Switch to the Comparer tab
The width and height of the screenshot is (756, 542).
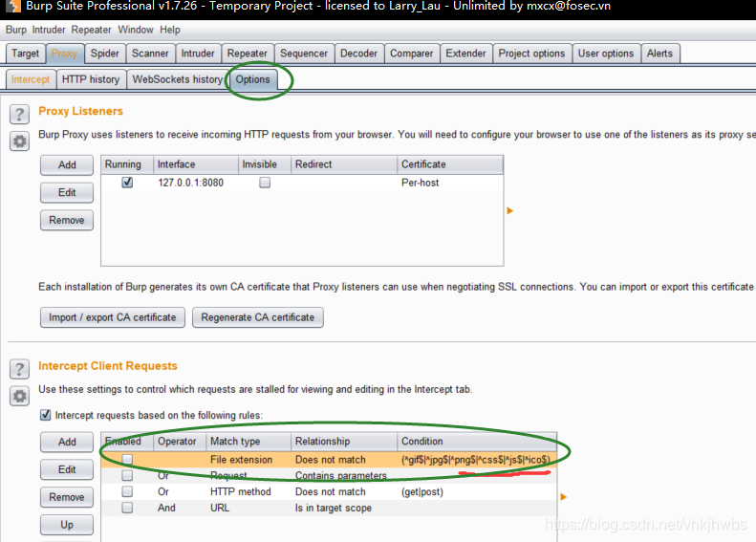412,54
